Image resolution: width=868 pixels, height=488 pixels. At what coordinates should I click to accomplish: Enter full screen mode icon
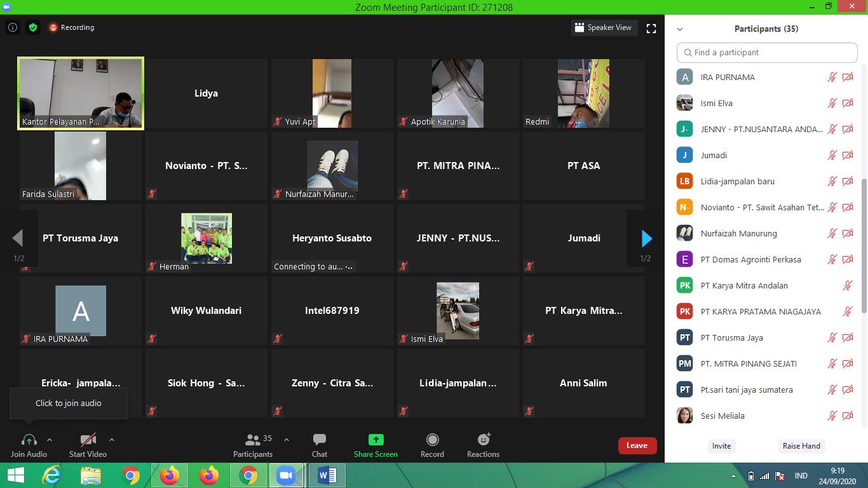(x=651, y=28)
